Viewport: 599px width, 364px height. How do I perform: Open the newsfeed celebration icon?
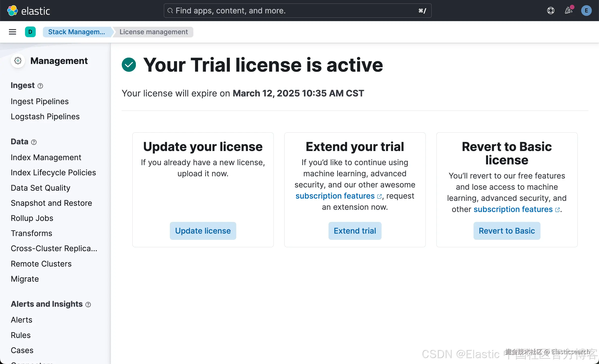(569, 11)
